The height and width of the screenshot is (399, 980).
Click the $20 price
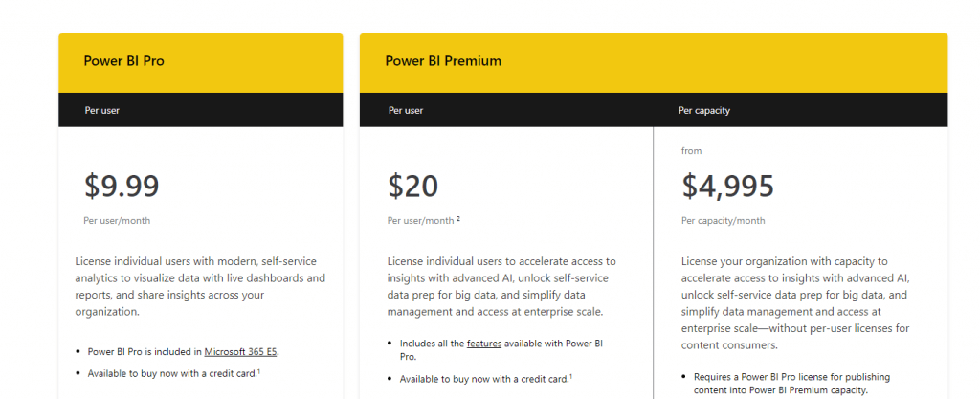point(412,186)
